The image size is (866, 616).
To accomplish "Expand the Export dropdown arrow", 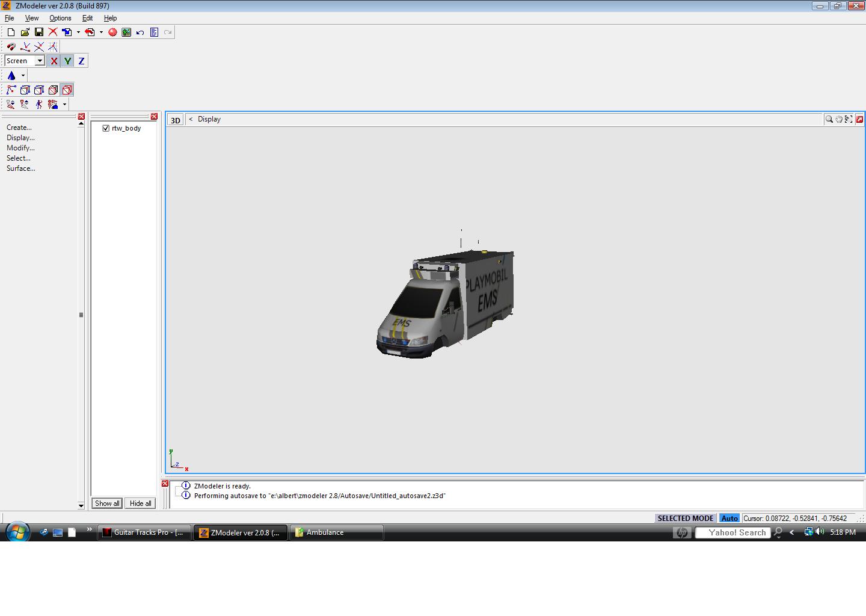I will [101, 32].
